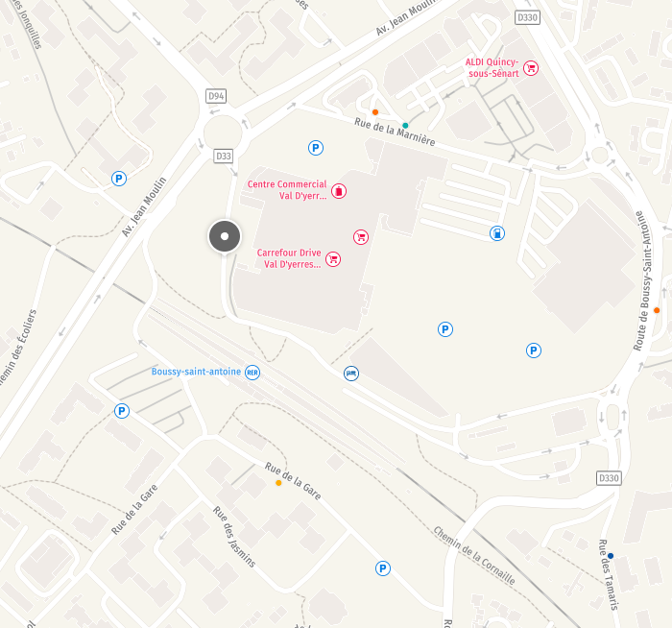Click the Centre Commercial Val D'yerr... label
672x628 pixels.
287,190
